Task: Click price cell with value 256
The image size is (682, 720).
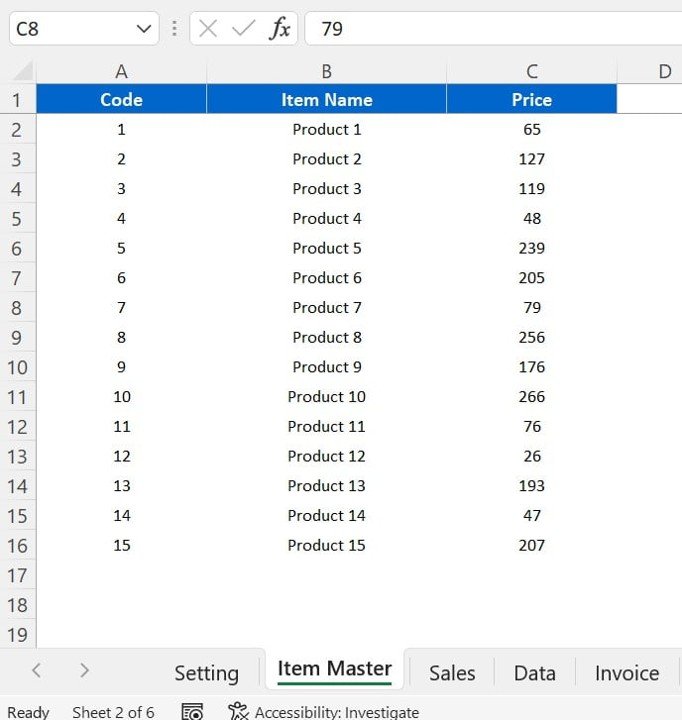Action: pos(532,337)
